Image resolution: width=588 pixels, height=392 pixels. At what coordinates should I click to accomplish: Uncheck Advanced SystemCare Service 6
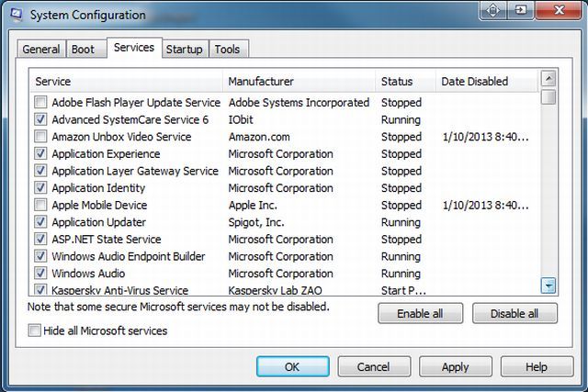40,120
